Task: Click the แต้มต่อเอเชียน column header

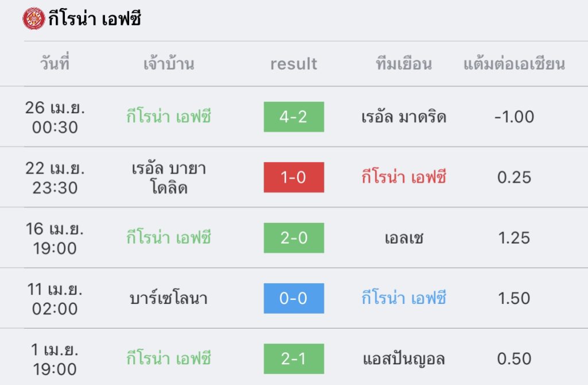Action: 514,64
